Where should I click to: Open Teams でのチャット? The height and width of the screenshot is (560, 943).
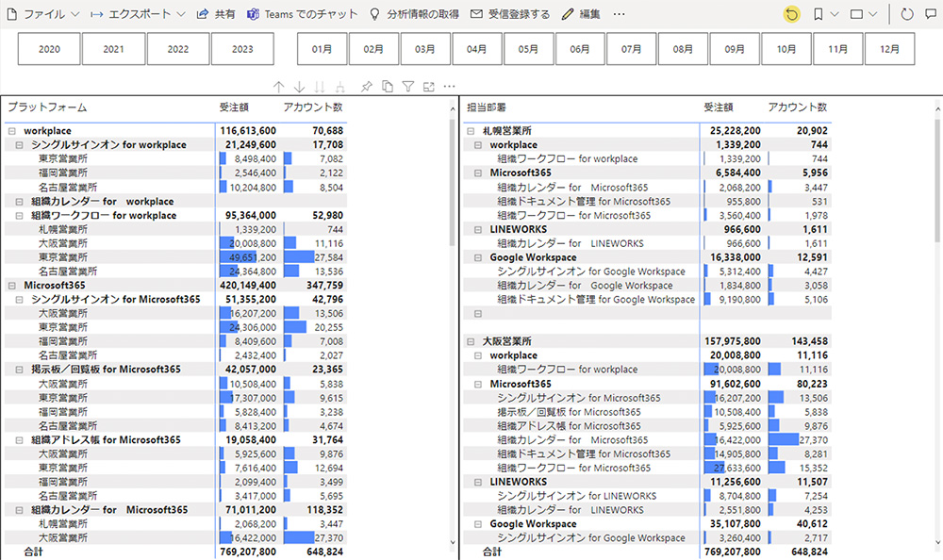[x=302, y=14]
